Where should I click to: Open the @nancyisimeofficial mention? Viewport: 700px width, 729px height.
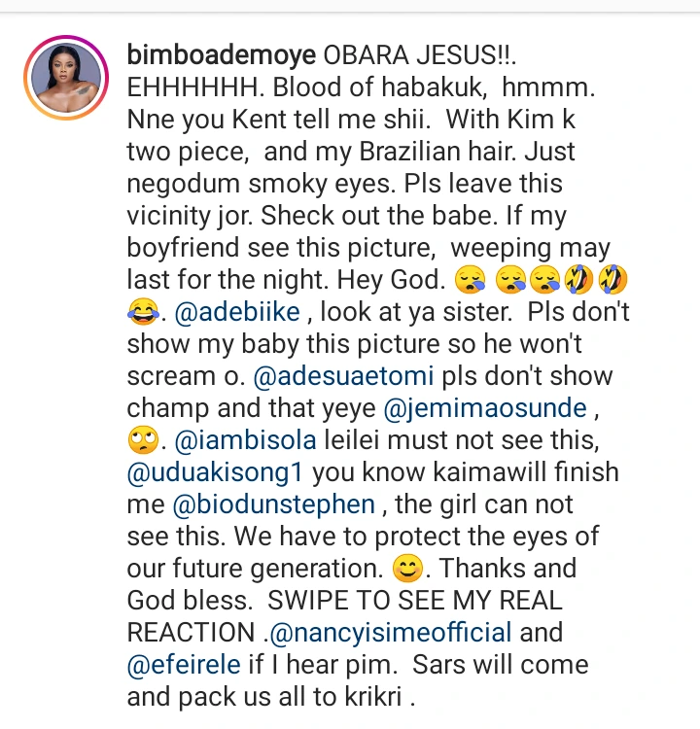pos(391,633)
